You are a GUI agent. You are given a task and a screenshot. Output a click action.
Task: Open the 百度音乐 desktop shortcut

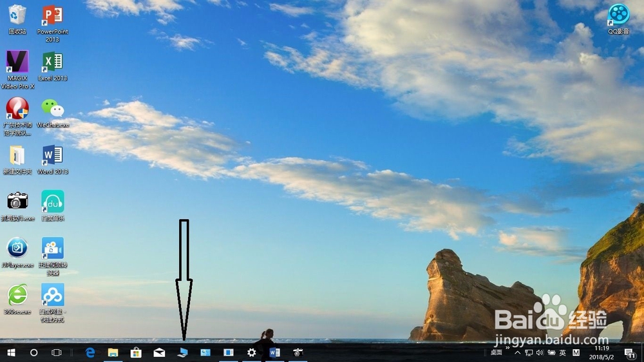(53, 206)
